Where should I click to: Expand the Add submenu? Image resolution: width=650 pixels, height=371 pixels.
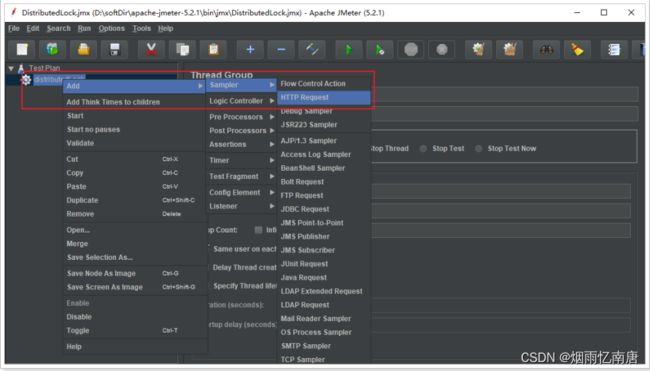click(134, 86)
